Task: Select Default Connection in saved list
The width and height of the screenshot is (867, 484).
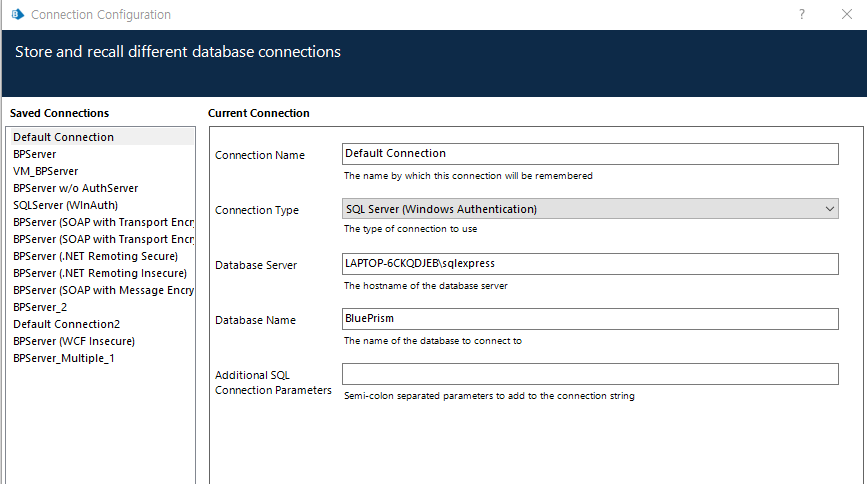Action: point(101,137)
